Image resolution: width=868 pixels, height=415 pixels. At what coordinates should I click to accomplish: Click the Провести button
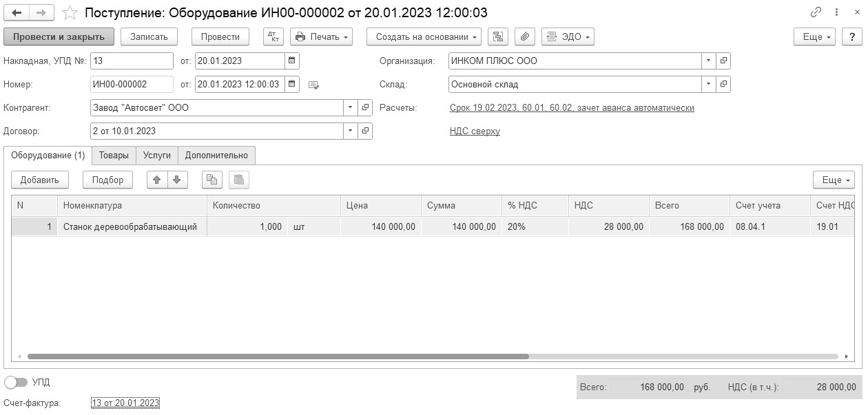coord(220,36)
